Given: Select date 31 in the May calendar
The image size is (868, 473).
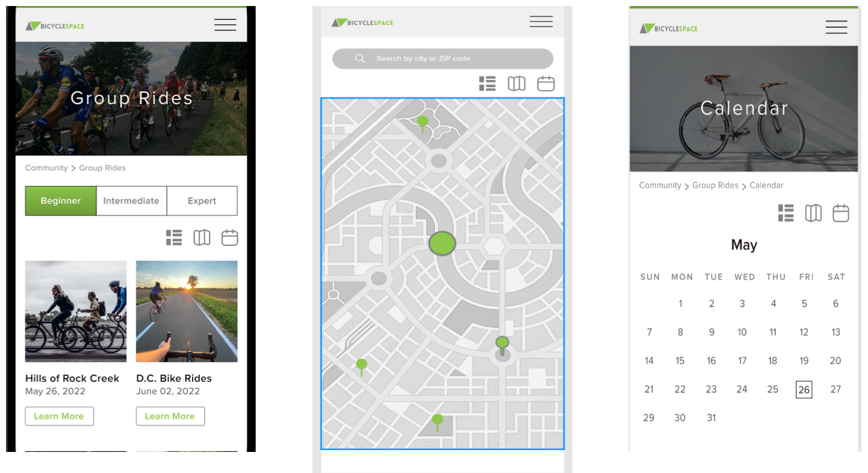Looking at the screenshot, I should (x=711, y=418).
